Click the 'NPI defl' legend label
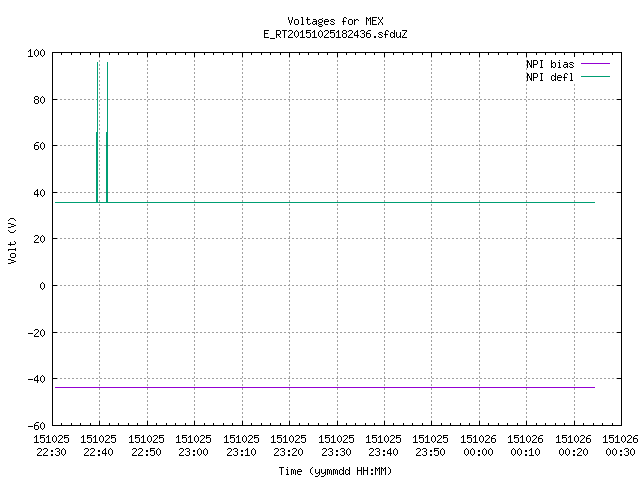This screenshot has width=640, height=480. pyautogui.click(x=550, y=77)
